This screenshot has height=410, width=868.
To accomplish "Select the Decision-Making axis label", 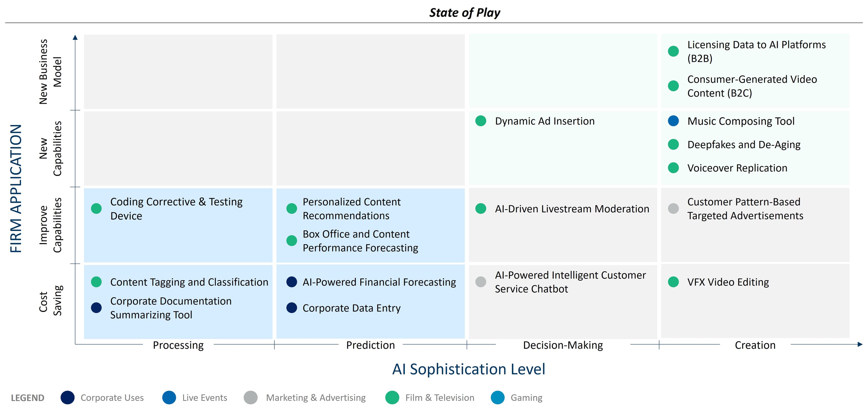I will point(563,345).
